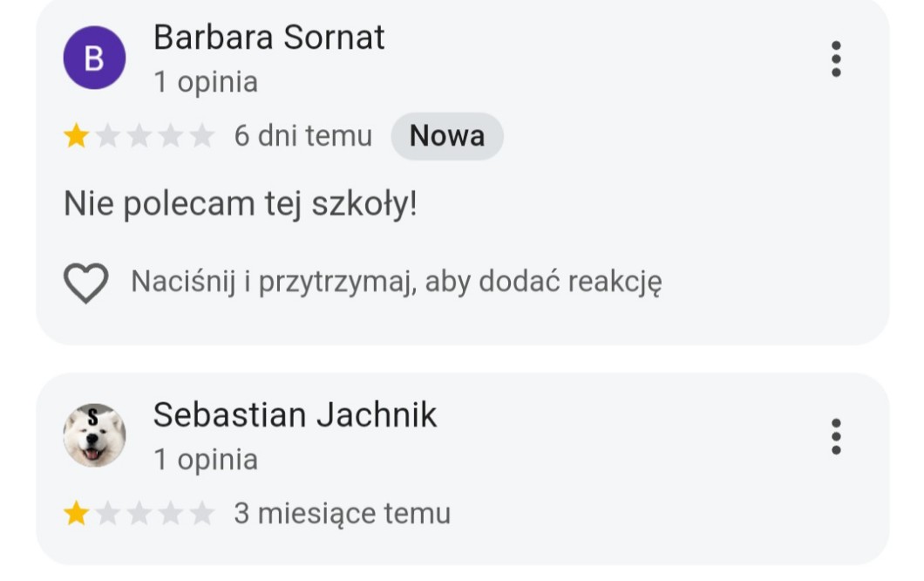Click "1 opinia" under Barbara Sornat
Viewport: 924px width, 581px height.
point(206,83)
